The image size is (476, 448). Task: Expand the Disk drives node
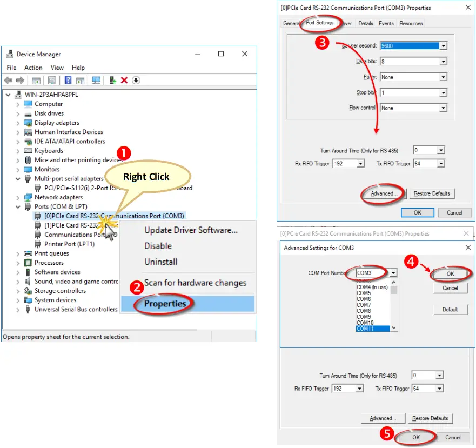coord(18,114)
